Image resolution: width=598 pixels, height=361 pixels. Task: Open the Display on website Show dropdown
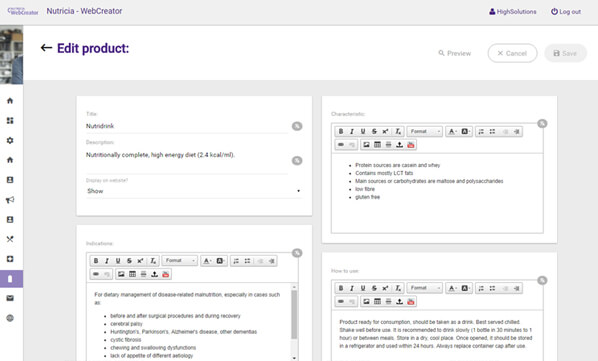pos(193,191)
